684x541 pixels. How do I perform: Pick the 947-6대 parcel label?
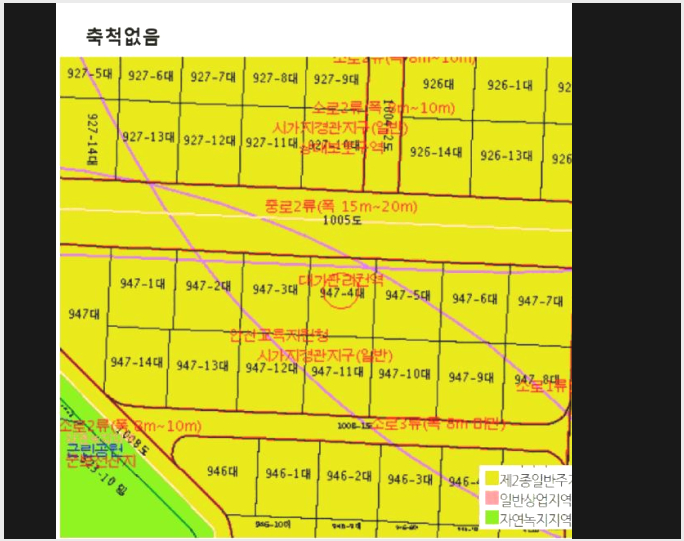tap(475, 299)
